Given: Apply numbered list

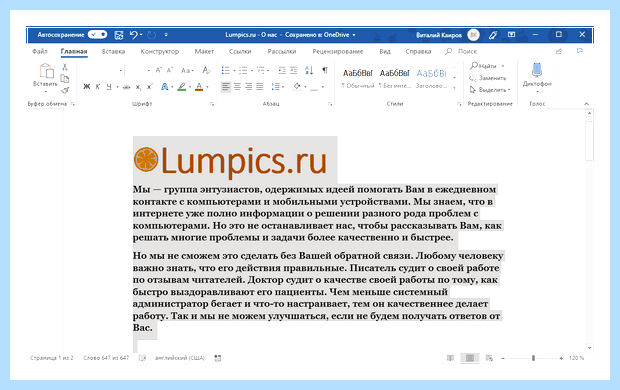Looking at the screenshot, I should point(243,70).
